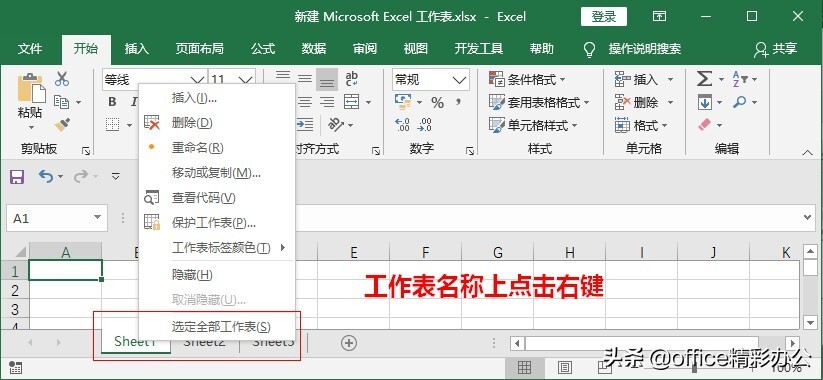Open Sort and Filter (A-Z icon)
823x380 pixels.
coord(740,79)
